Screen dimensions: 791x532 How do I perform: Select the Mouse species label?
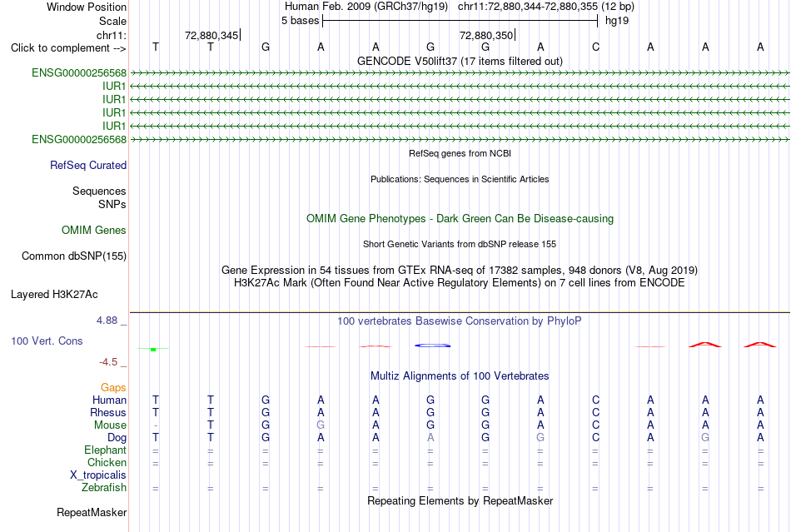[x=110, y=425]
